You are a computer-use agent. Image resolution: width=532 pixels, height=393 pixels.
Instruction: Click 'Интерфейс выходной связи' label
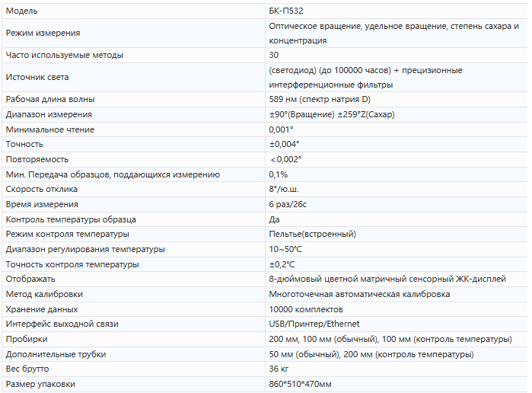(62, 324)
